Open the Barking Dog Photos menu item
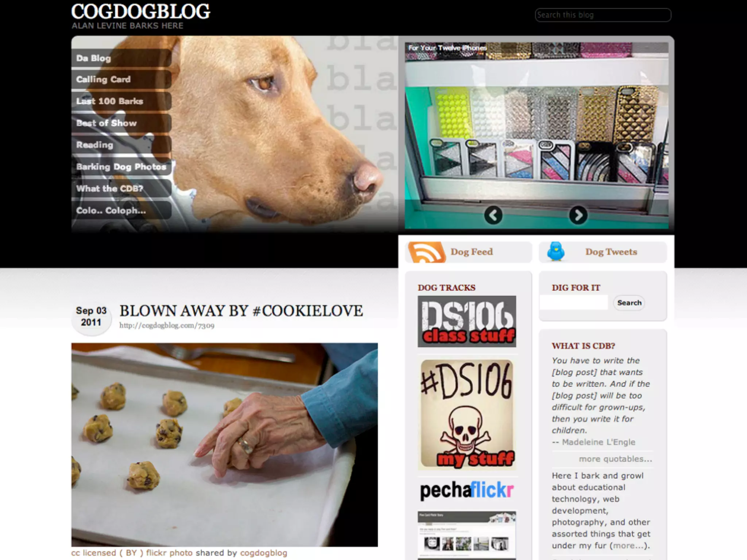Image resolution: width=747 pixels, height=560 pixels. coord(121,167)
